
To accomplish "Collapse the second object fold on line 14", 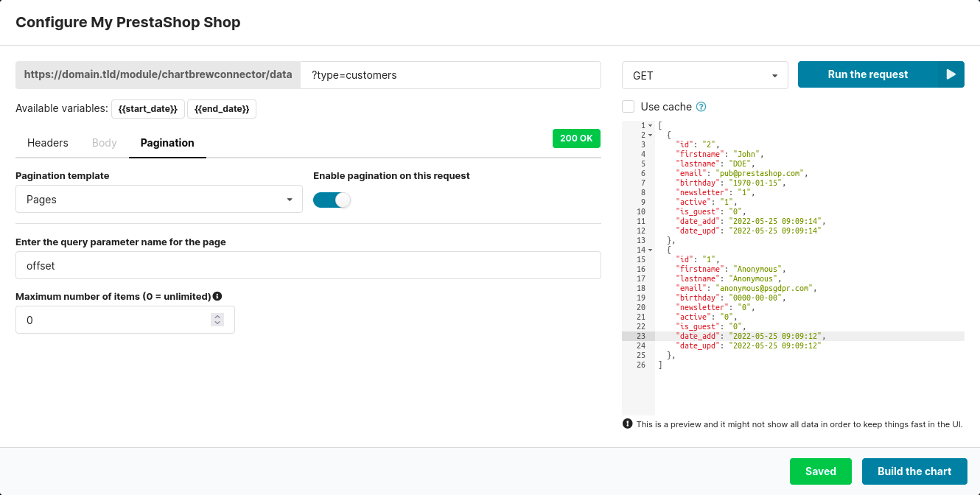I will [x=650, y=250].
